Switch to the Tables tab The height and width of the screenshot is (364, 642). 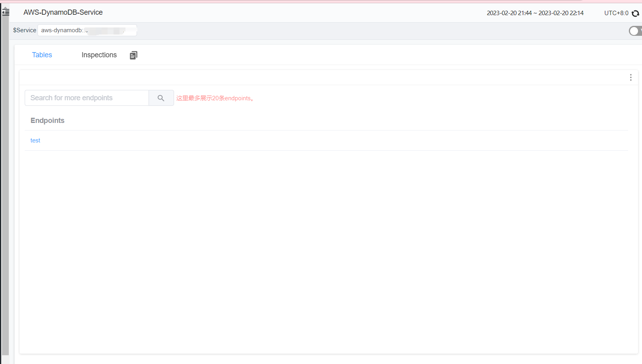point(42,55)
